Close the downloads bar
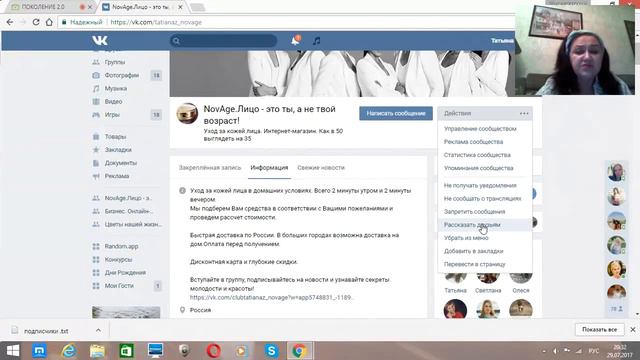The width and height of the screenshot is (640, 360). coord(633,329)
